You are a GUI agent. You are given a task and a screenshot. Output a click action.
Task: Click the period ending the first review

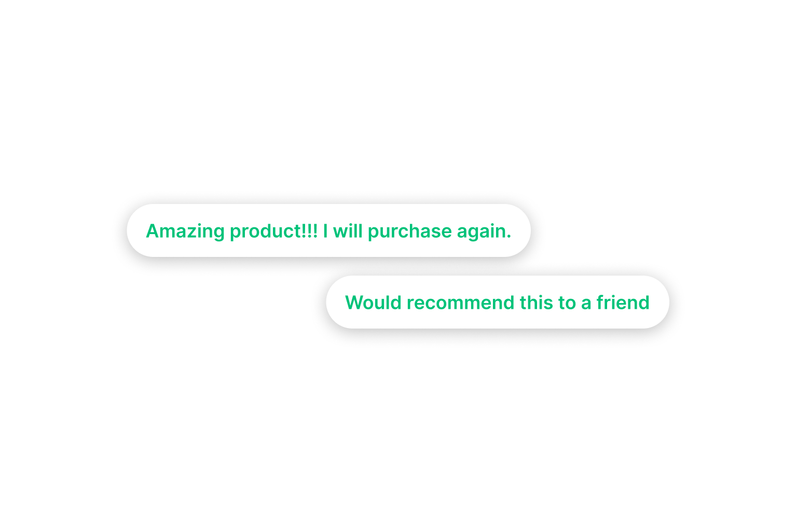coord(509,237)
